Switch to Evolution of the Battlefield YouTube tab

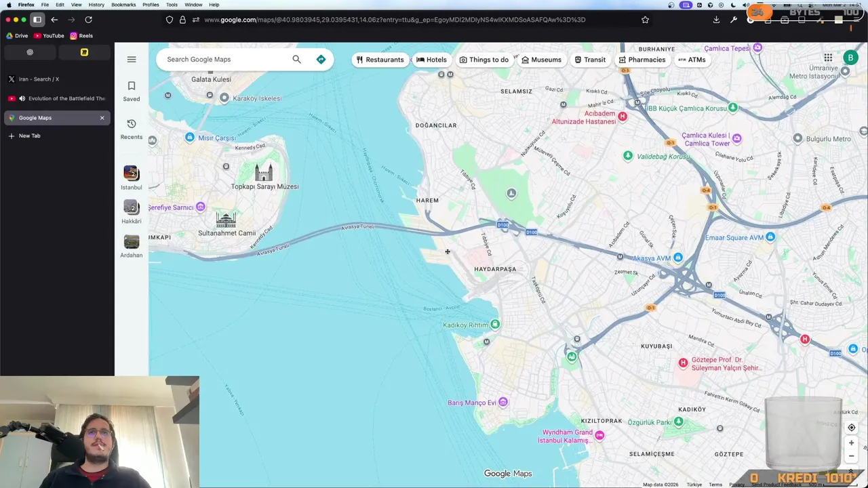(57, 98)
